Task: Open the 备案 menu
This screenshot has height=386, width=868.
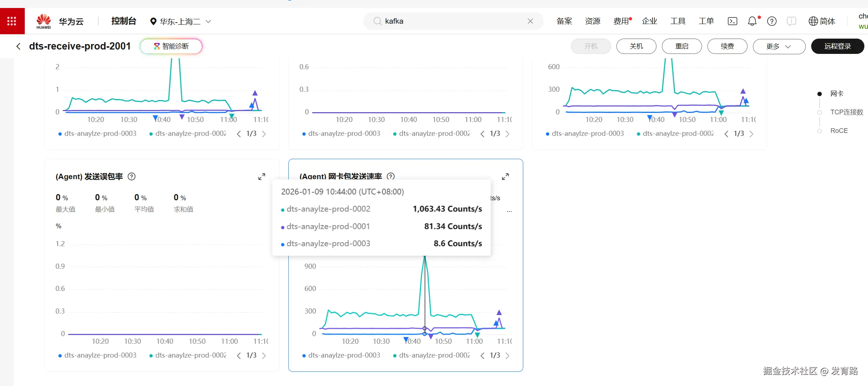Action: click(564, 21)
